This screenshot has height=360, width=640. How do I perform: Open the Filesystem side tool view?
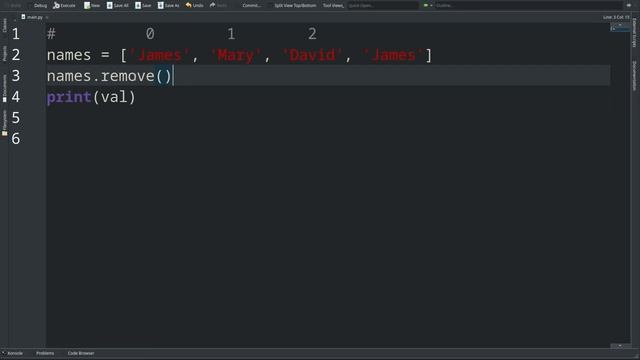pos(4,122)
